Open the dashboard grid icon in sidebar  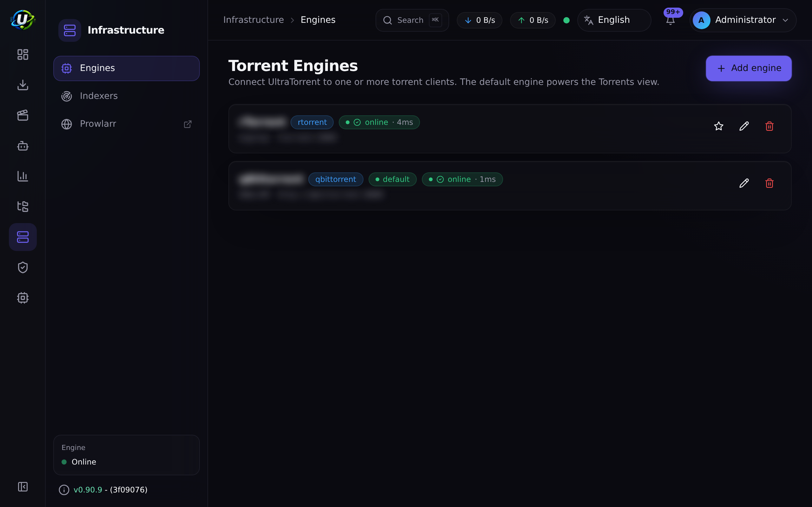[23, 55]
